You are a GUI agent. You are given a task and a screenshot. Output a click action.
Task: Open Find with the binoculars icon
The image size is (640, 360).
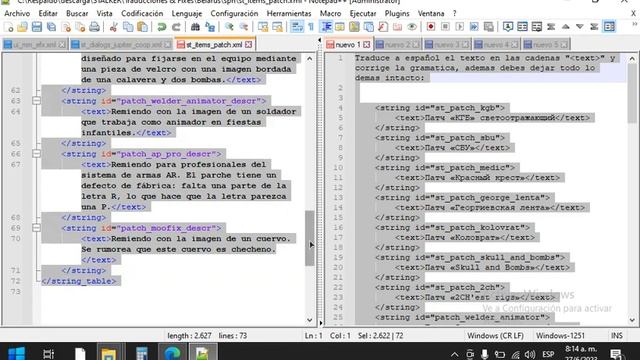(196, 27)
